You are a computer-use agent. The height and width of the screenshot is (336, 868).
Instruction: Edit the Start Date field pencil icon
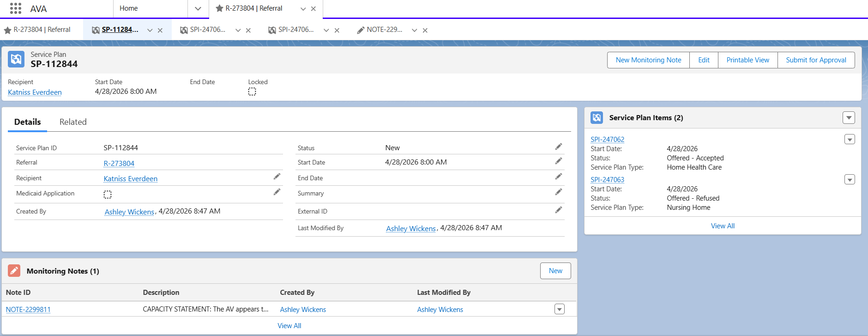[x=559, y=161]
